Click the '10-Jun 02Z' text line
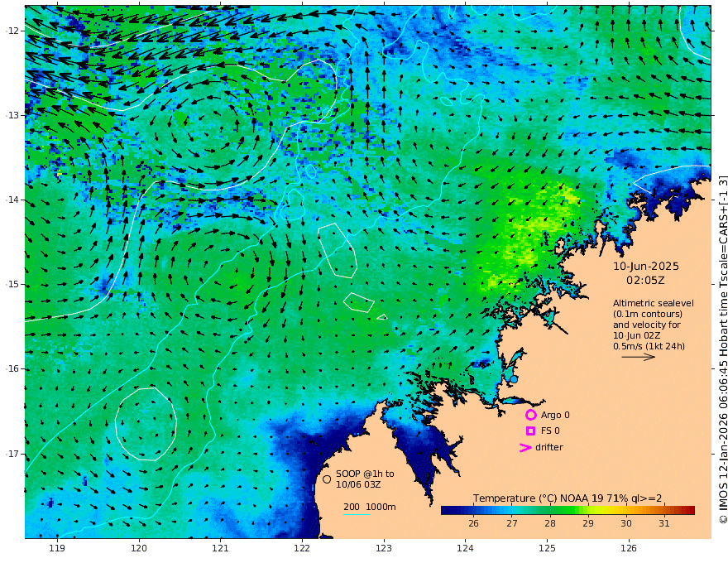The height and width of the screenshot is (563, 728). point(640,335)
